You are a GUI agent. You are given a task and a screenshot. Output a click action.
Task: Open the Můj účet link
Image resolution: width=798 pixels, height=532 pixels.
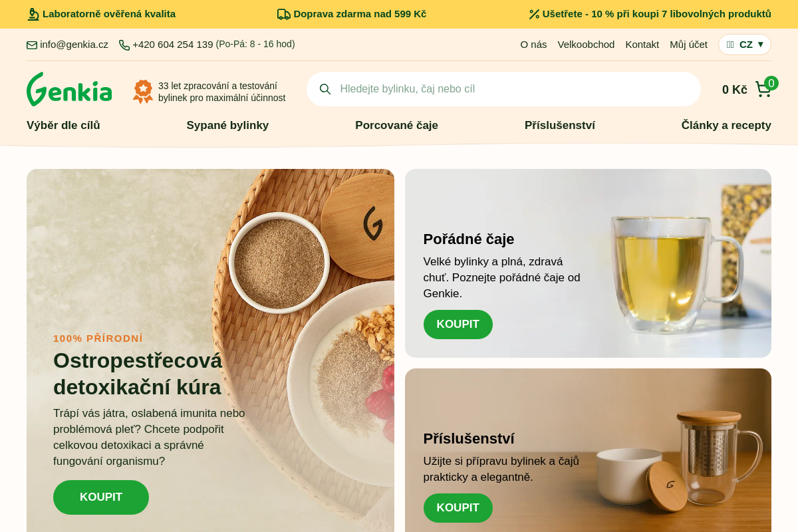[x=688, y=45]
